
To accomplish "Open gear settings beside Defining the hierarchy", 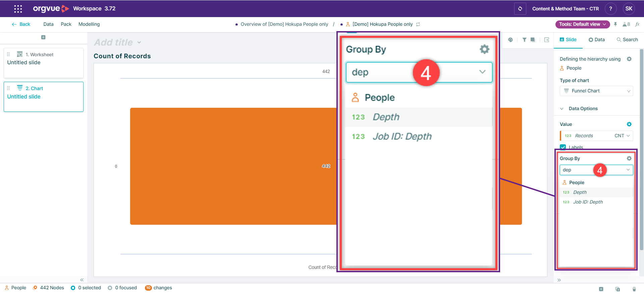I will [x=629, y=59].
